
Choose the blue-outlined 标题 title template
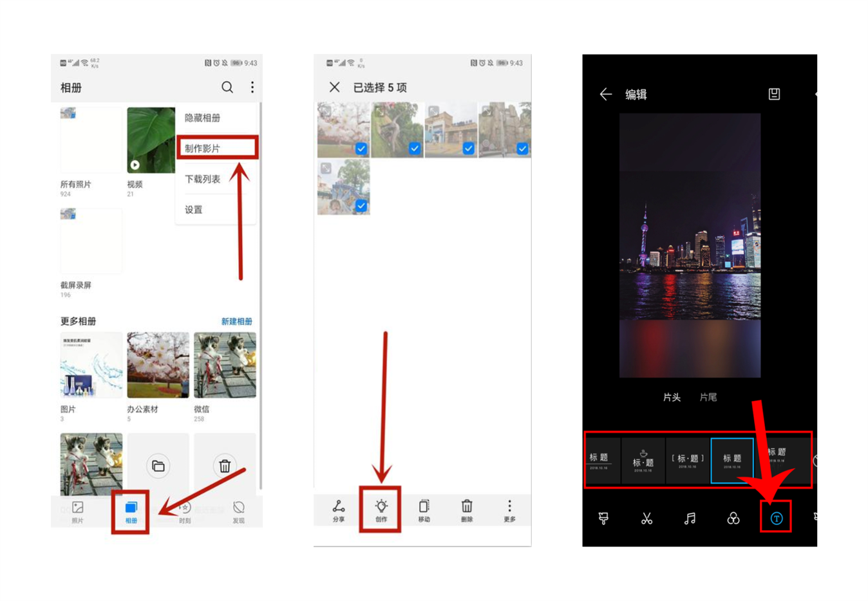pos(732,460)
